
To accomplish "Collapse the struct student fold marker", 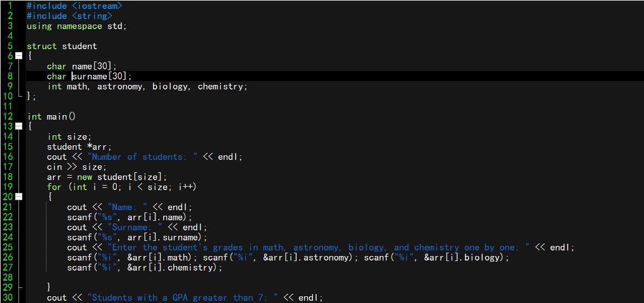I will [x=19, y=56].
